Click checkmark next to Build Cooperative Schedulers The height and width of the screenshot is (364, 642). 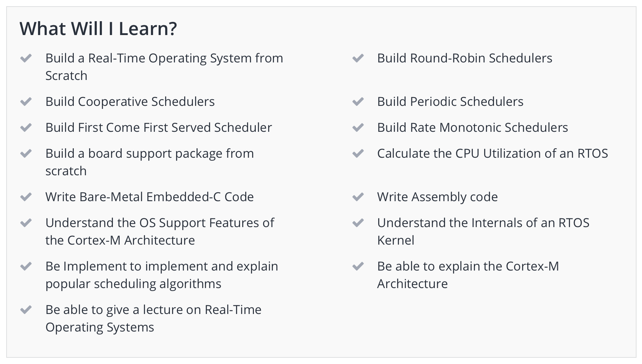(x=26, y=101)
